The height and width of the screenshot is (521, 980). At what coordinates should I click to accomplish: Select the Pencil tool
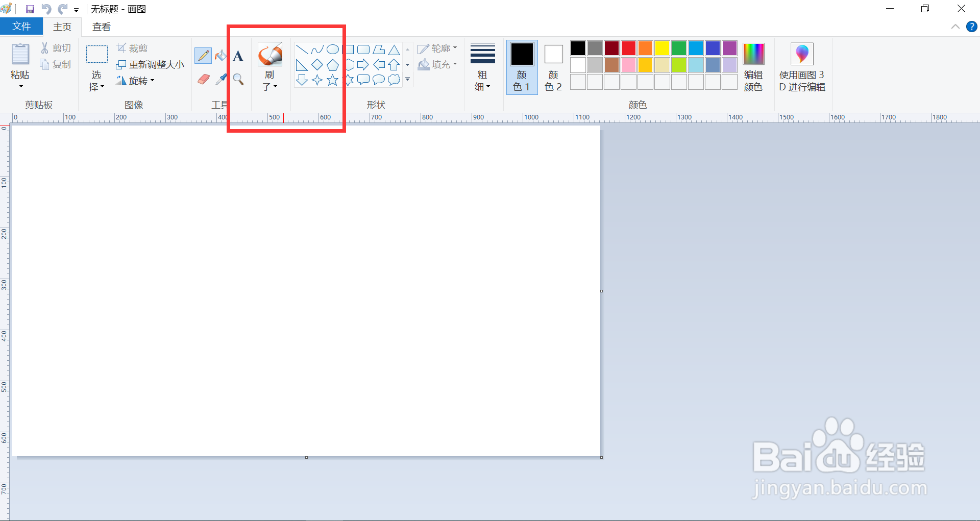203,55
